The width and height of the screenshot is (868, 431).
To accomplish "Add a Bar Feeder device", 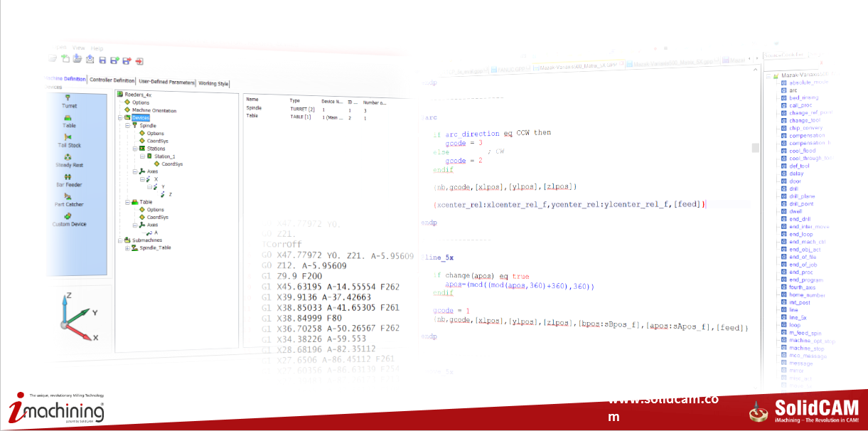I will pos(68,176).
